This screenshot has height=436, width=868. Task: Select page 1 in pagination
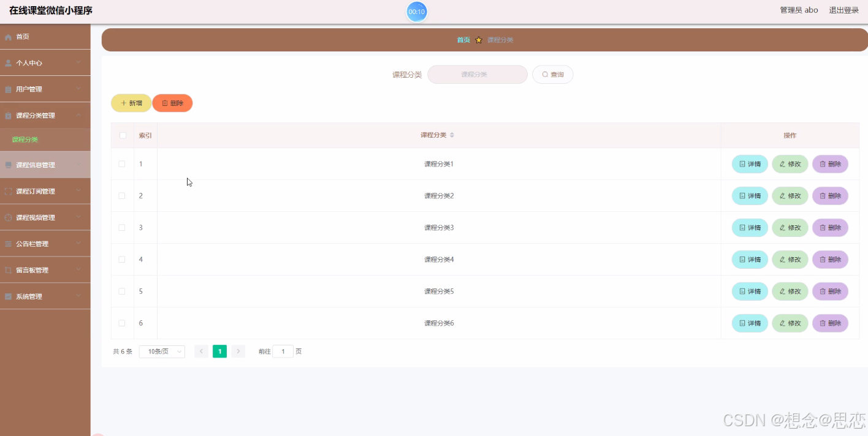(219, 351)
